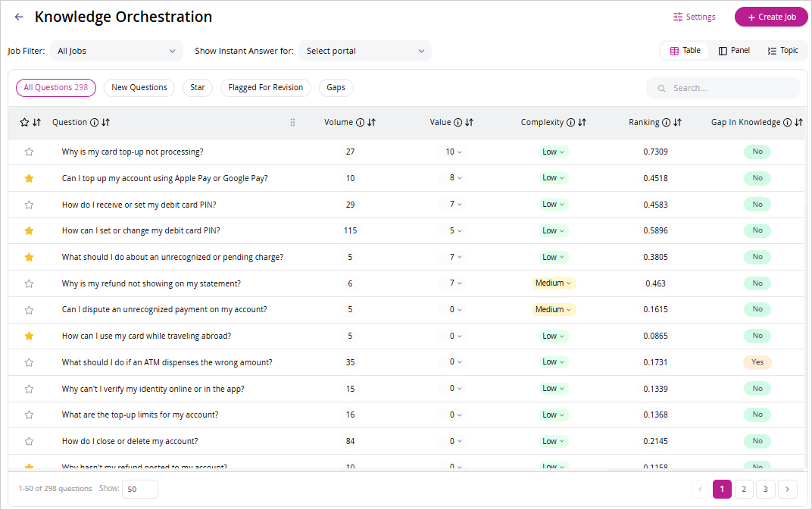Sort the table by Ranking
This screenshot has width=812, height=510.
tap(677, 122)
